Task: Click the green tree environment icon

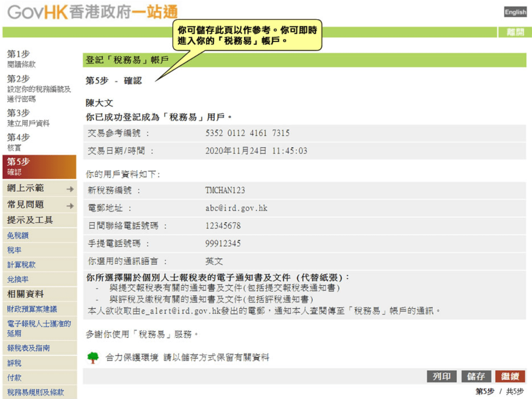Action: [x=93, y=358]
